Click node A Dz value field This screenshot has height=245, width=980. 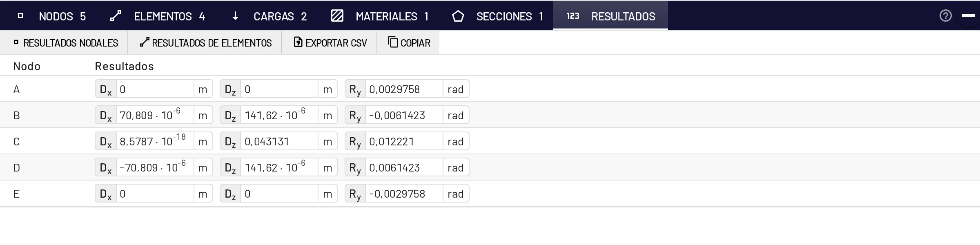pos(279,89)
